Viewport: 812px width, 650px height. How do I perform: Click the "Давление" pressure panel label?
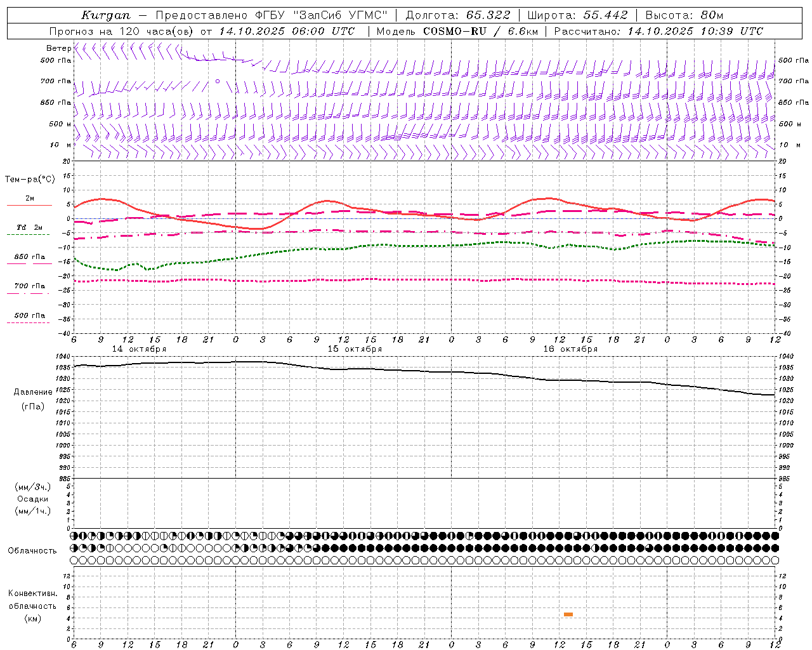point(33,392)
